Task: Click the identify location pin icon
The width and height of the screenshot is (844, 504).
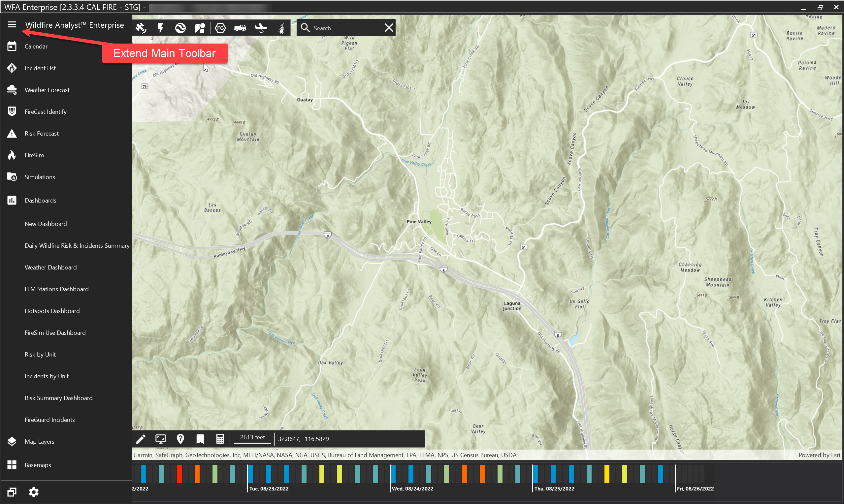Action: tap(180, 439)
